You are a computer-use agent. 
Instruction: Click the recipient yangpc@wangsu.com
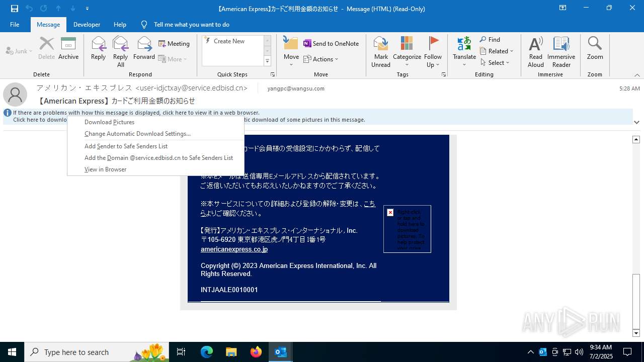[x=296, y=88]
